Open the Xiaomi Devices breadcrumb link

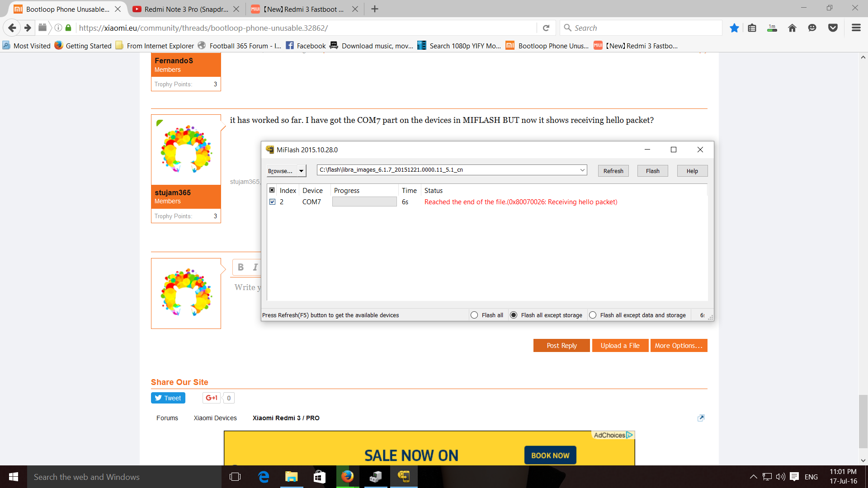(x=215, y=418)
